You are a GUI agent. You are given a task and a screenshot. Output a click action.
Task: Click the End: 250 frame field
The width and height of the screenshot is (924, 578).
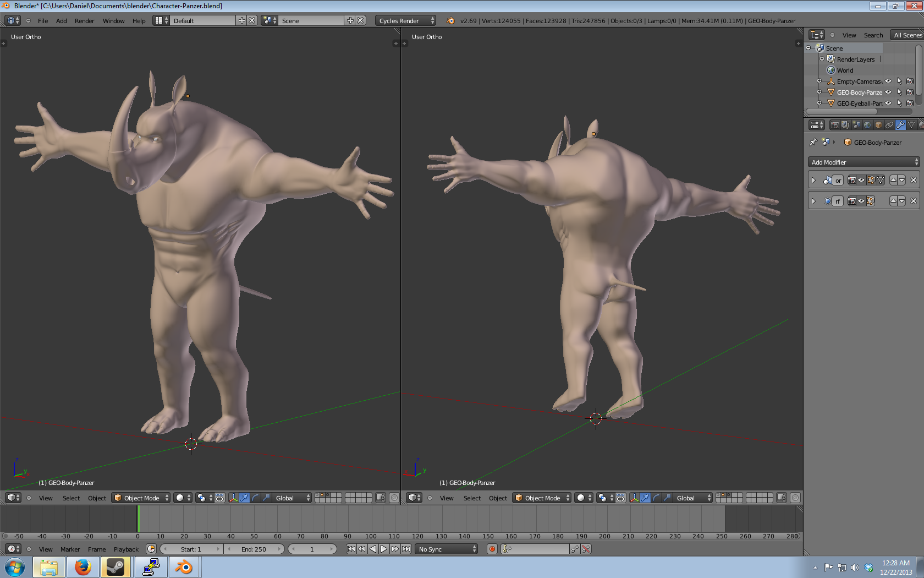coord(254,549)
